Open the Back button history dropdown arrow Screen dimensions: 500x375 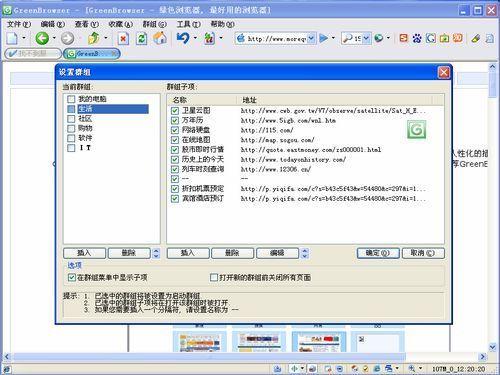click(54, 38)
